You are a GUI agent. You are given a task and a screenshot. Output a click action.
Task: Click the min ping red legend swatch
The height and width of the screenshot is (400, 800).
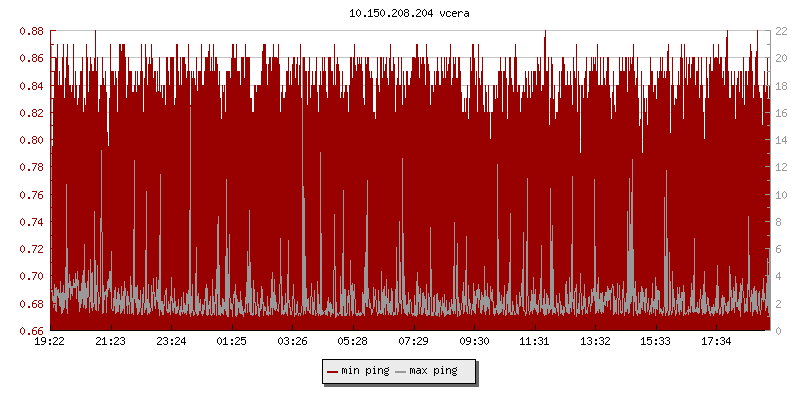(332, 371)
